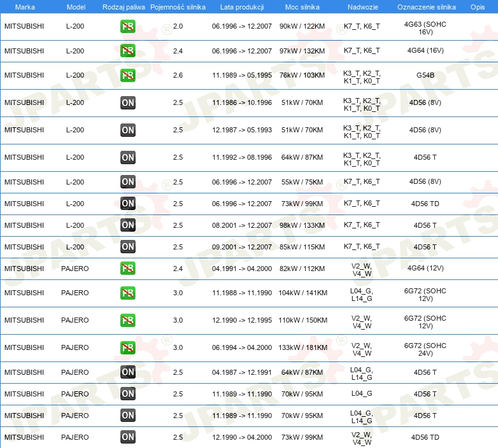Select the engine code 4G64 (12V)
Screen dimensions: 498x448
coord(425,268)
